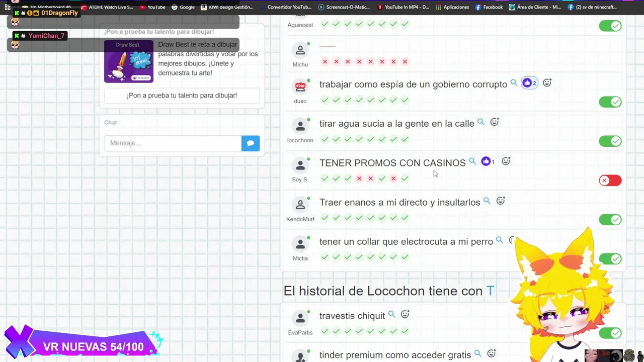Toggle KendoMurf's answer approval switch

click(610, 220)
